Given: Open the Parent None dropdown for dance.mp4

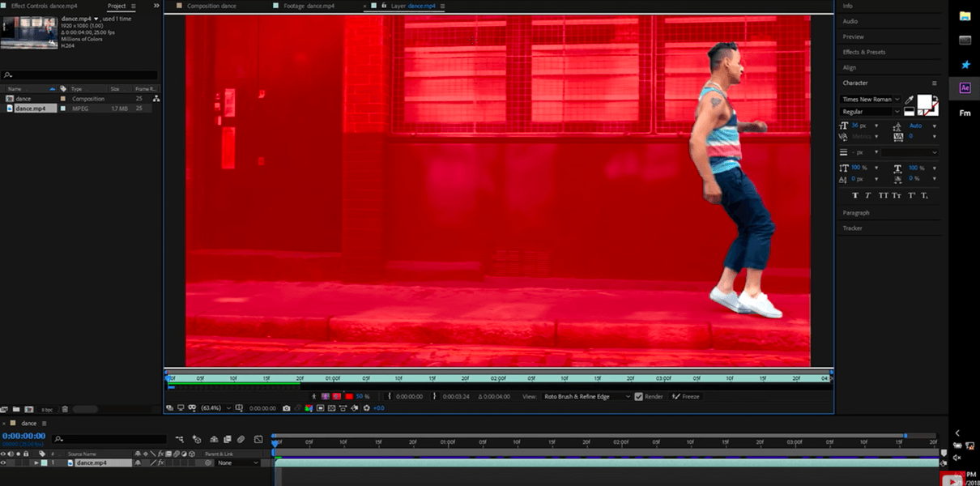Looking at the screenshot, I should click(x=237, y=463).
